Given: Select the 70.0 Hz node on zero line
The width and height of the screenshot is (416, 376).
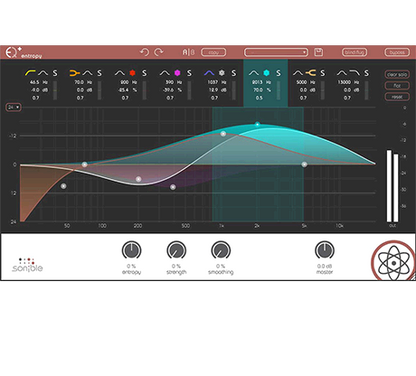Looking at the screenshot, I should click(x=85, y=164).
